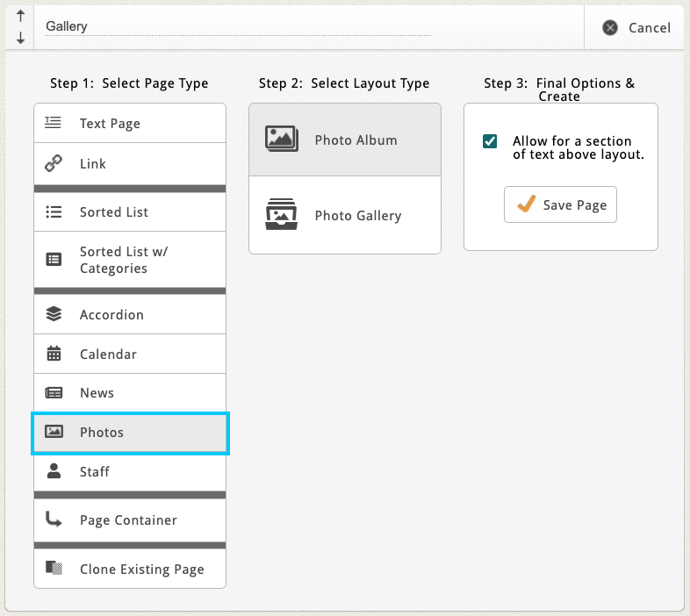Select the Photo Album layout
Image resolution: width=690 pixels, height=616 pixels.
click(344, 140)
